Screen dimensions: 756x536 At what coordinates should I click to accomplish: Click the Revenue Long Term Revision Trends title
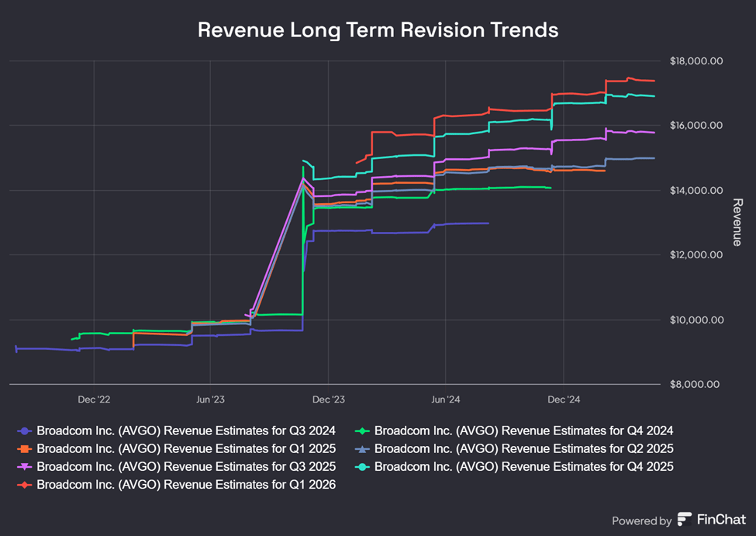tap(378, 30)
